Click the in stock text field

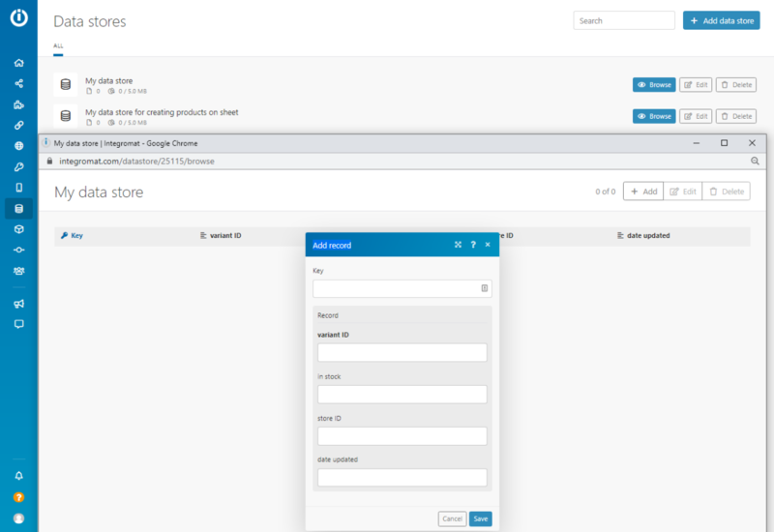(x=402, y=394)
